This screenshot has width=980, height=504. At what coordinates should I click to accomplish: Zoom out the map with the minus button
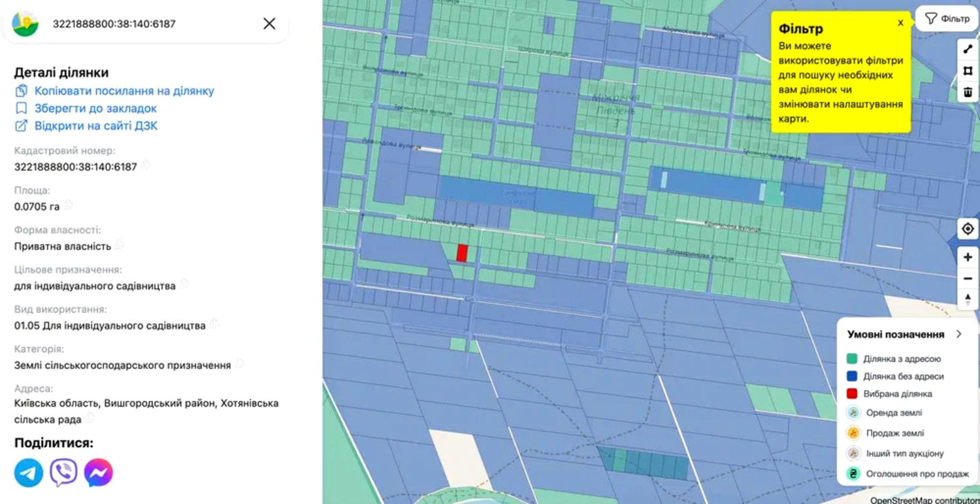pyautogui.click(x=968, y=278)
